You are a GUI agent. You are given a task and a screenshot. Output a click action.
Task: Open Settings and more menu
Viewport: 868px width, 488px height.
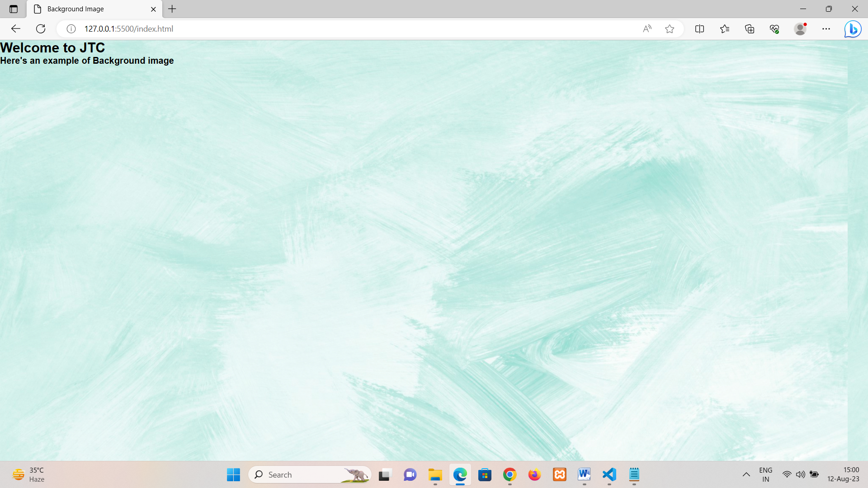pos(826,29)
